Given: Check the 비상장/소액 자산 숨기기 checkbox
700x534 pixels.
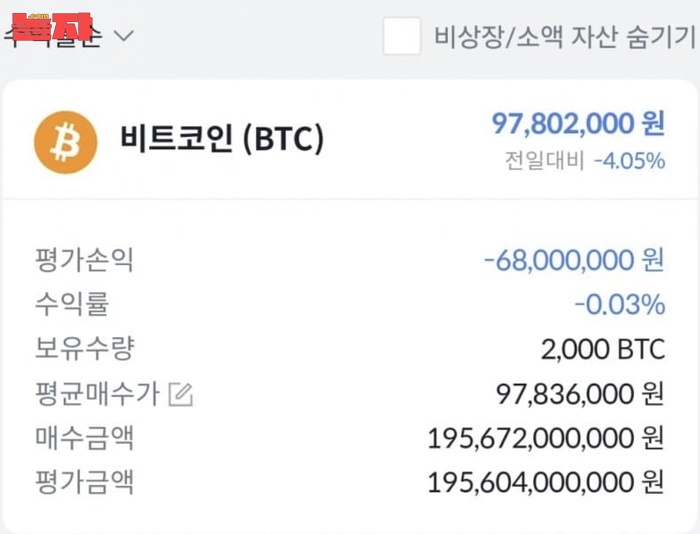Looking at the screenshot, I should coord(402,37).
